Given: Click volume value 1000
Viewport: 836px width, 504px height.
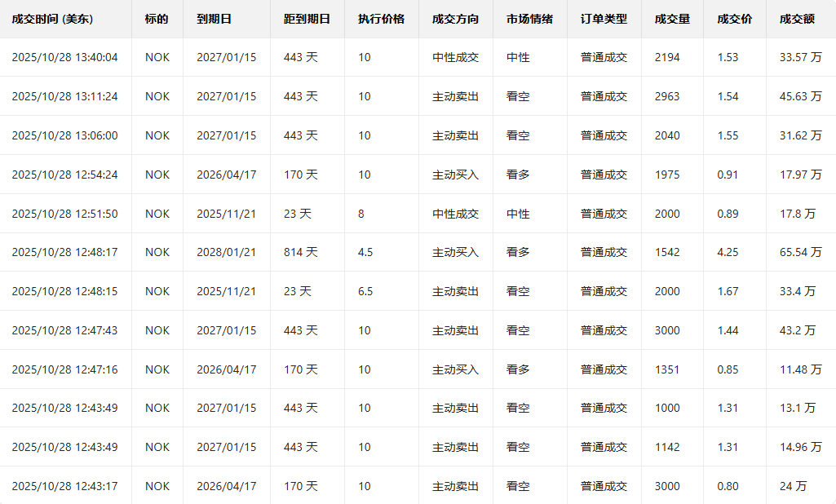Looking at the screenshot, I should point(667,408).
